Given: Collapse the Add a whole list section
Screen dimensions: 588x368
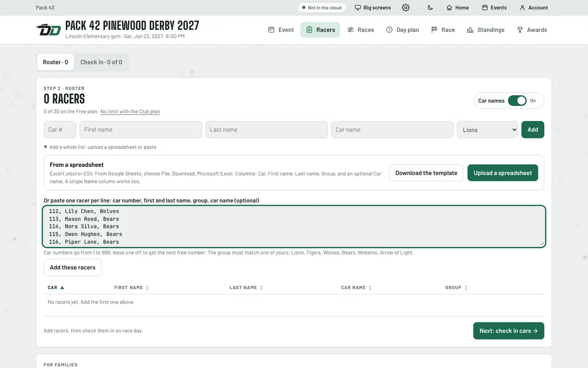Looking at the screenshot, I should [x=100, y=147].
